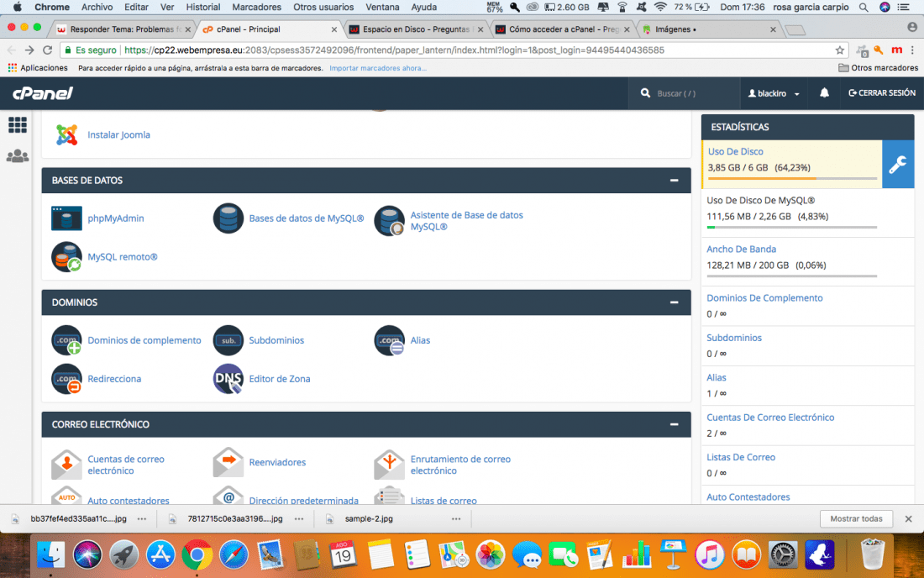Open Cuentas De Correo Electrónico statistics link
The width and height of the screenshot is (924, 578).
pyautogui.click(x=770, y=418)
